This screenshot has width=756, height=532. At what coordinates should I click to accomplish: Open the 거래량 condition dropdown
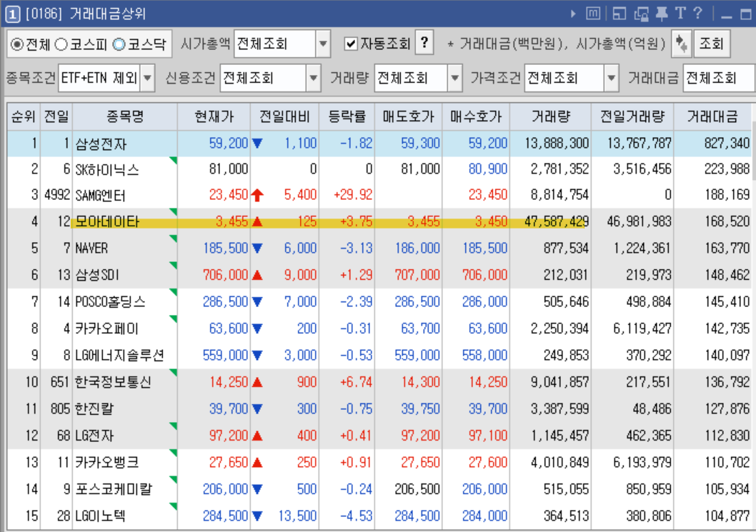454,78
